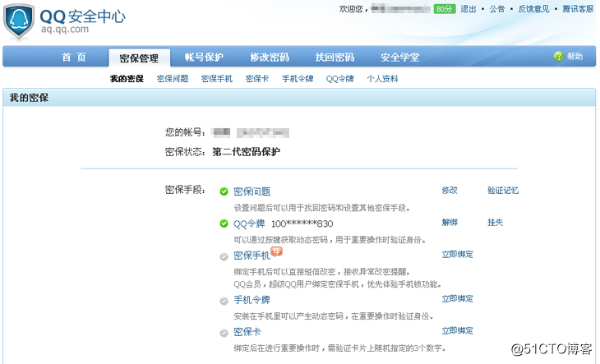Click the green check icon beside QQ令牌
The width and height of the screenshot is (600, 364).
224,223
